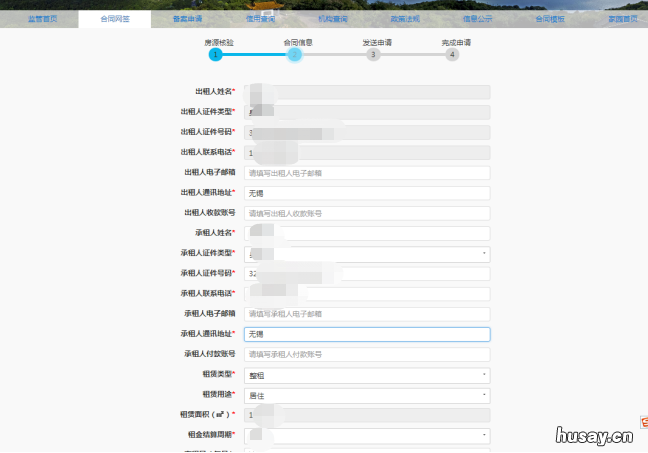Click the 出租人证件类型 field
The height and width of the screenshot is (453, 648).
coord(367,112)
